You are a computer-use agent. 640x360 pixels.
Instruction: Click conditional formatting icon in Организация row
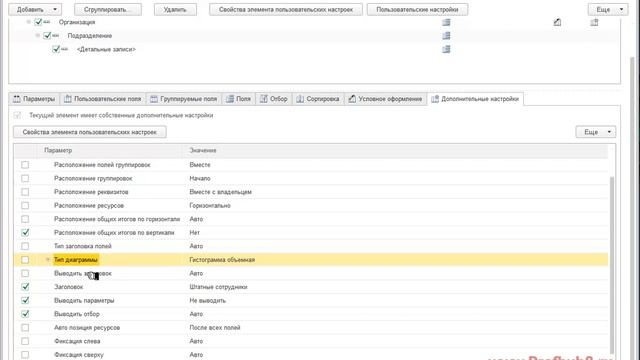pyautogui.click(x=557, y=22)
